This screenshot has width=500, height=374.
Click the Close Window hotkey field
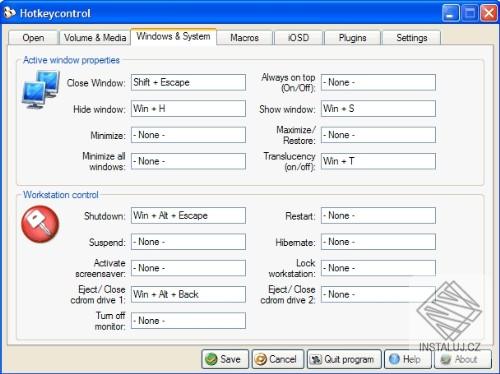188,82
